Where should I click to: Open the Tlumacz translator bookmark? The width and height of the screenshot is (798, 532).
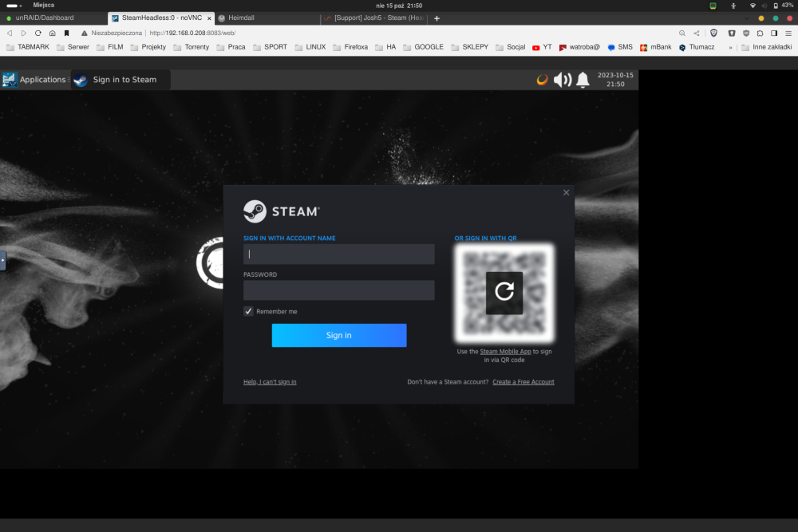tap(697, 47)
